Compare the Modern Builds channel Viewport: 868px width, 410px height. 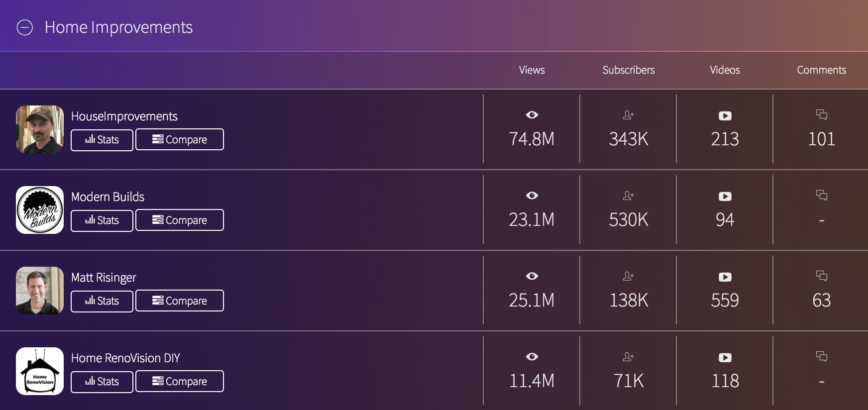(180, 220)
